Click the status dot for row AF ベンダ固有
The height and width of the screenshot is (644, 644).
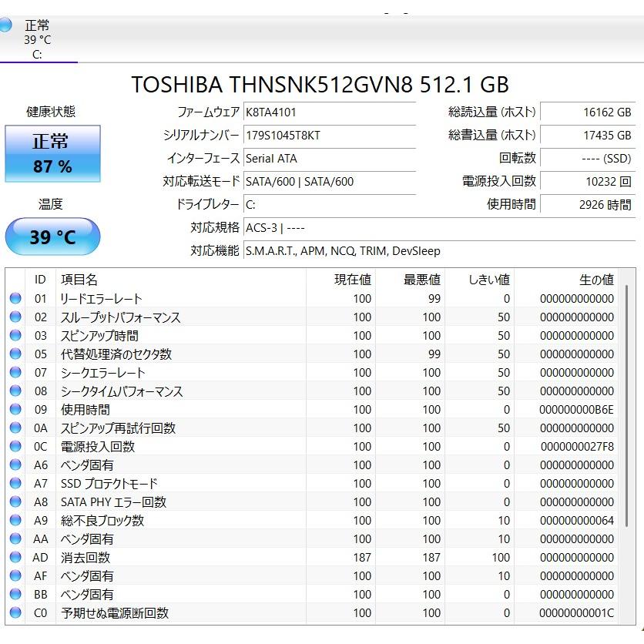coord(15,575)
